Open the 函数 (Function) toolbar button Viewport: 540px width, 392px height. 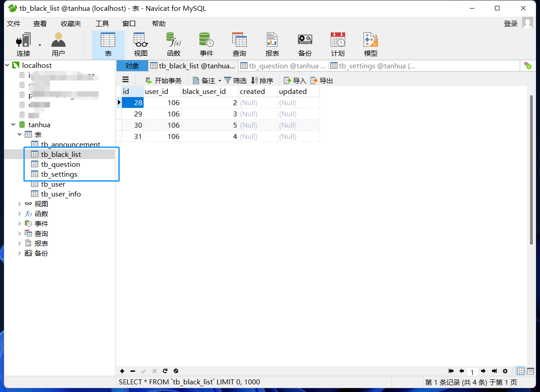[174, 45]
